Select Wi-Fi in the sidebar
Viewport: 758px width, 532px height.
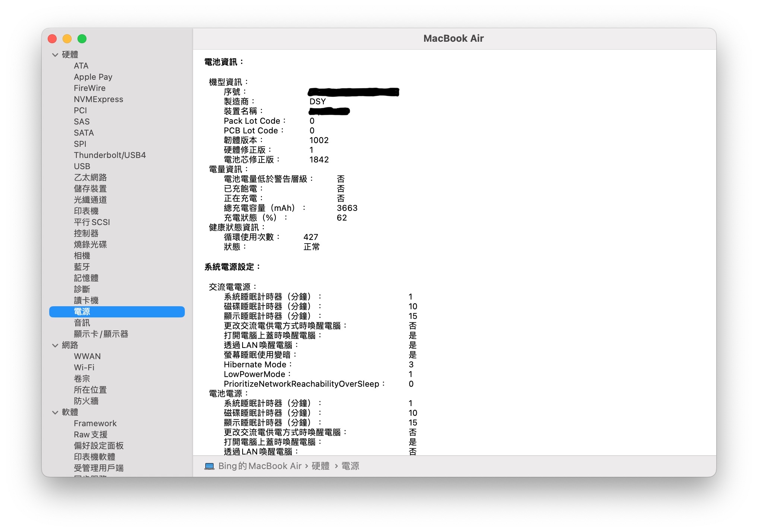pyautogui.click(x=84, y=368)
